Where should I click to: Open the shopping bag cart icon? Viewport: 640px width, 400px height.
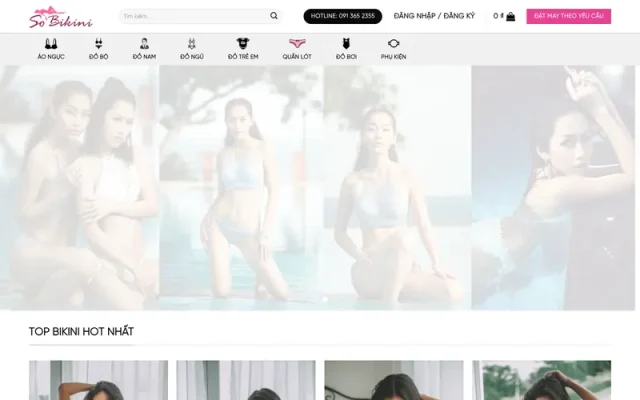pyautogui.click(x=510, y=16)
